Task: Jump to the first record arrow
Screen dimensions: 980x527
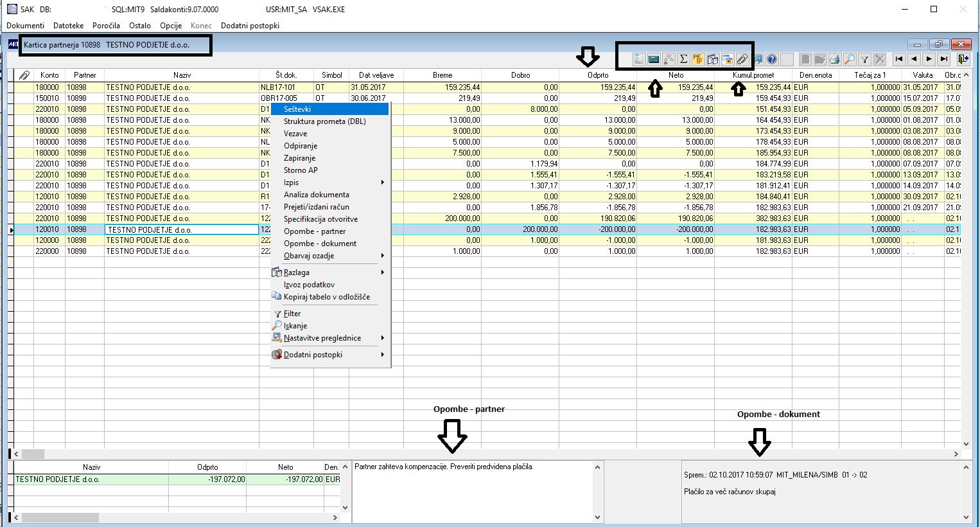Action: [899, 59]
